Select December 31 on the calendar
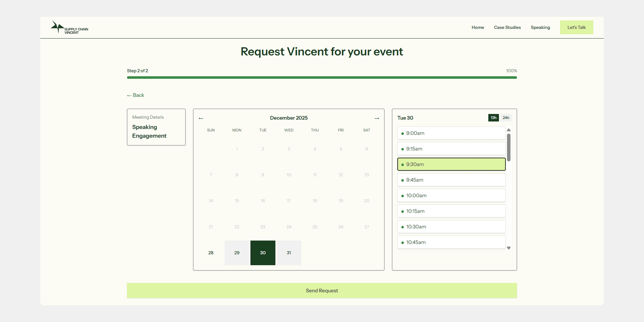The image size is (644, 322). [x=289, y=253]
